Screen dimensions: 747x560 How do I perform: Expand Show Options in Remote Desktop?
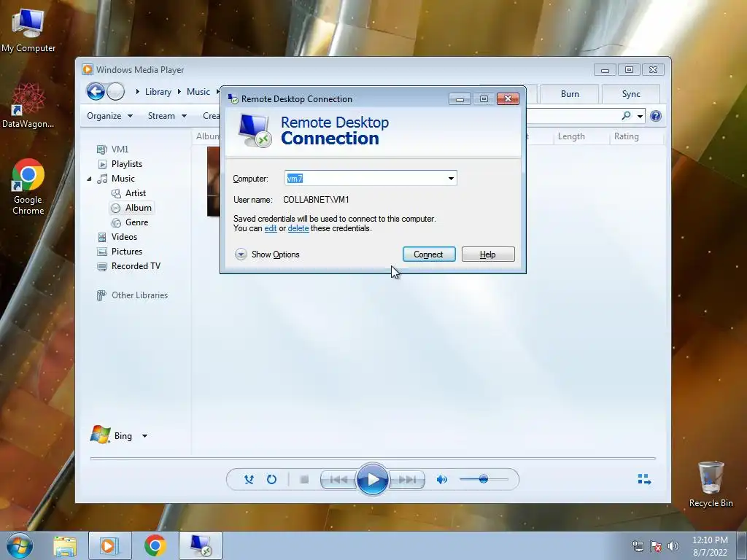(x=267, y=254)
